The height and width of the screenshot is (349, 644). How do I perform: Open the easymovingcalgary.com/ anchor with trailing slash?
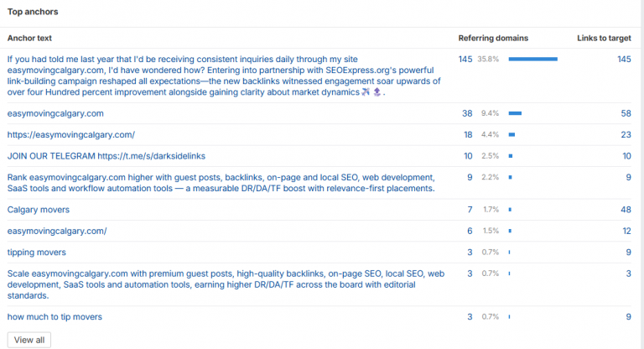click(57, 231)
